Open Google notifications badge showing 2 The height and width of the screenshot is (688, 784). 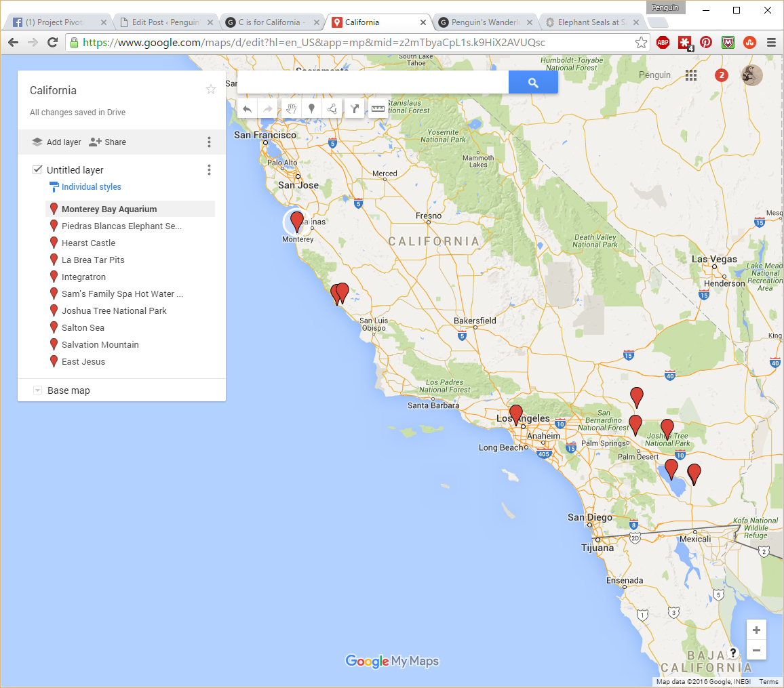tap(722, 75)
